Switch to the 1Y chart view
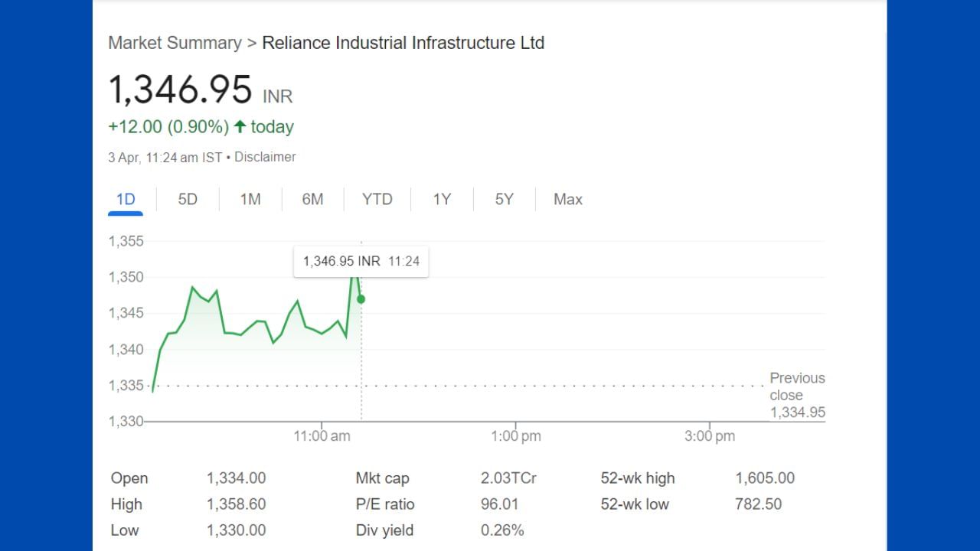The width and height of the screenshot is (980, 551). (442, 200)
